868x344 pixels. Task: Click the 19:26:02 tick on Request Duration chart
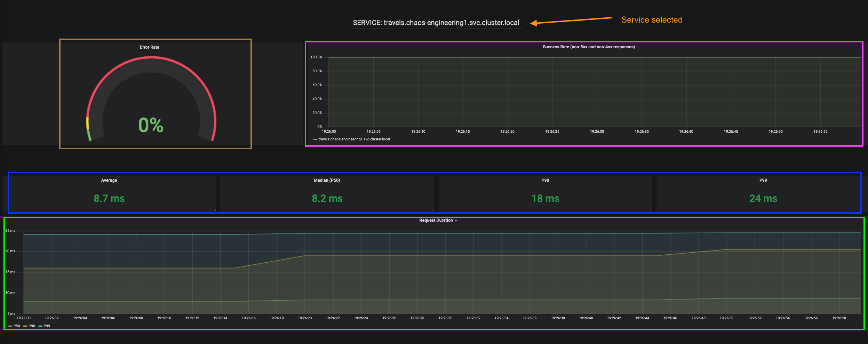point(52,318)
